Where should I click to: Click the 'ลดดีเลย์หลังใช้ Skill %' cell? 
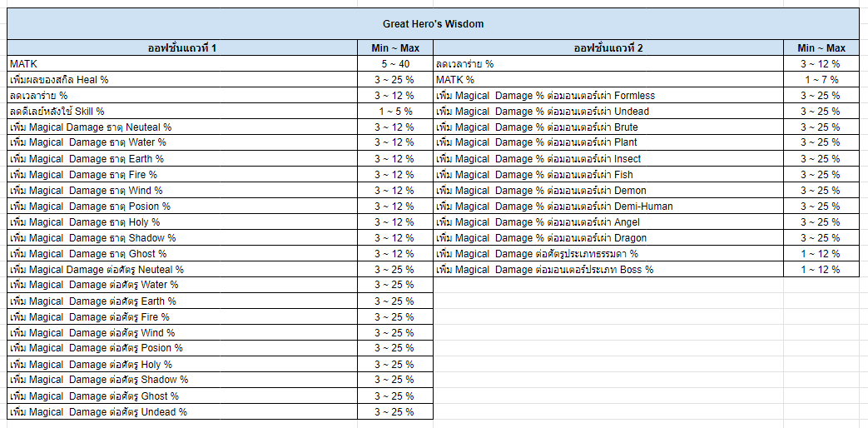(182, 112)
